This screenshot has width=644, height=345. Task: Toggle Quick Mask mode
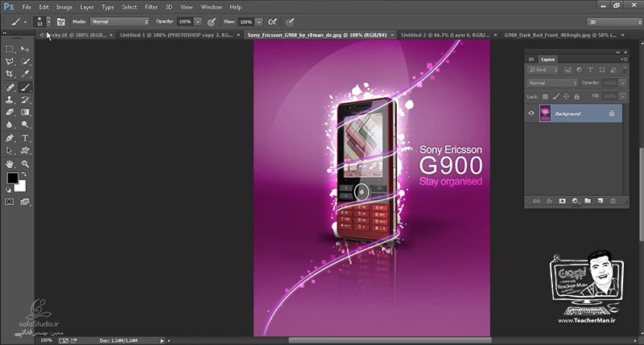point(9,202)
